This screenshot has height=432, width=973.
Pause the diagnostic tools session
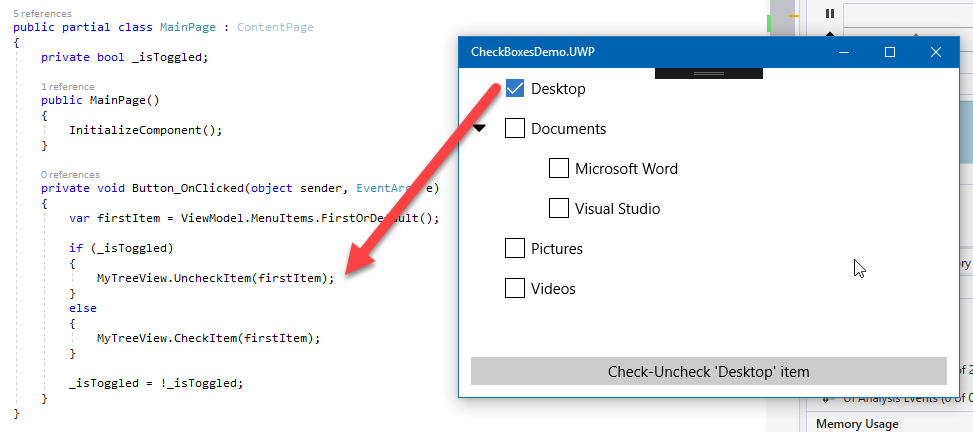tap(829, 14)
